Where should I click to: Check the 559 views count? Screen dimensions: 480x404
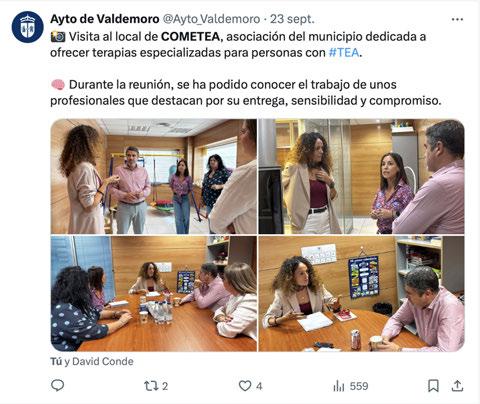[x=359, y=386]
